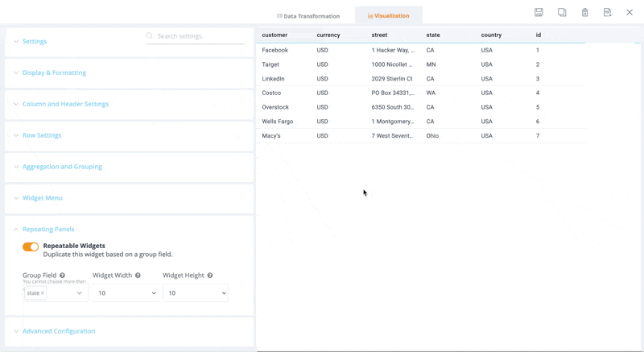Expand Aggregation and Grouping section
The image size is (644, 352).
coord(62,167)
